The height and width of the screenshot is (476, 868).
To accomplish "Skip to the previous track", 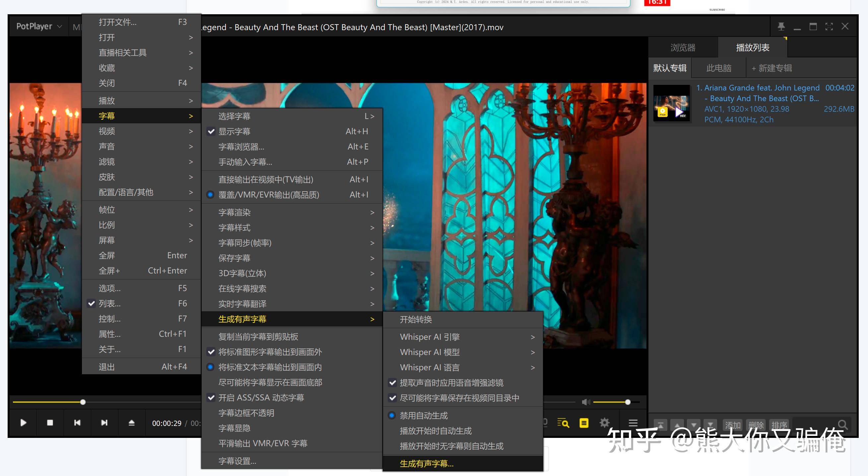I will click(x=77, y=423).
